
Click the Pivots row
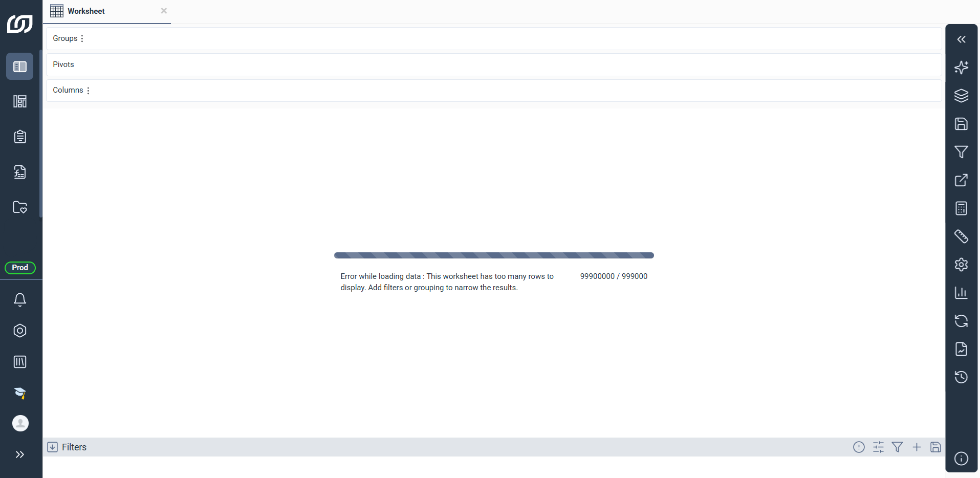[494, 64]
